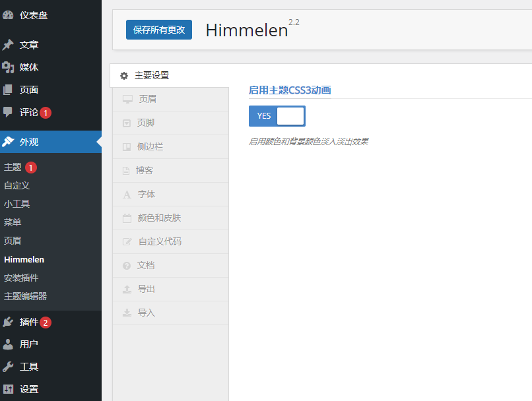This screenshot has width=532, height=401.
Task: Click the paintbrush icon beside 外观
Action: 8,142
